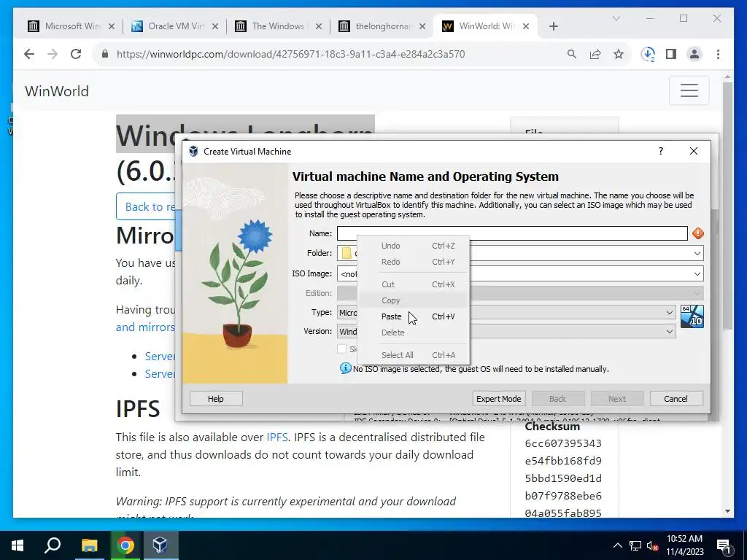Click the tab search chevron
This screenshot has width=747, height=560.
[x=616, y=18]
